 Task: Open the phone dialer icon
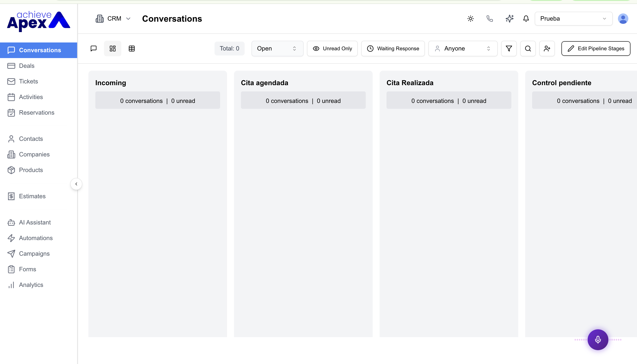(x=489, y=19)
